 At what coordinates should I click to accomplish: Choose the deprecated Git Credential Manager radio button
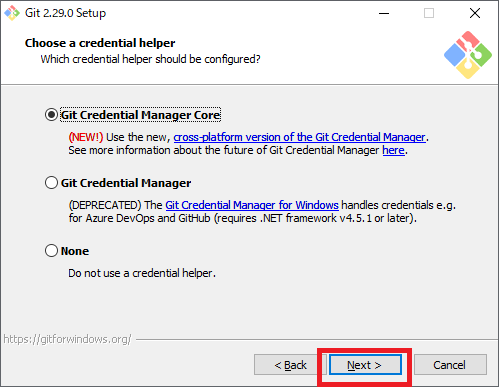[51, 183]
